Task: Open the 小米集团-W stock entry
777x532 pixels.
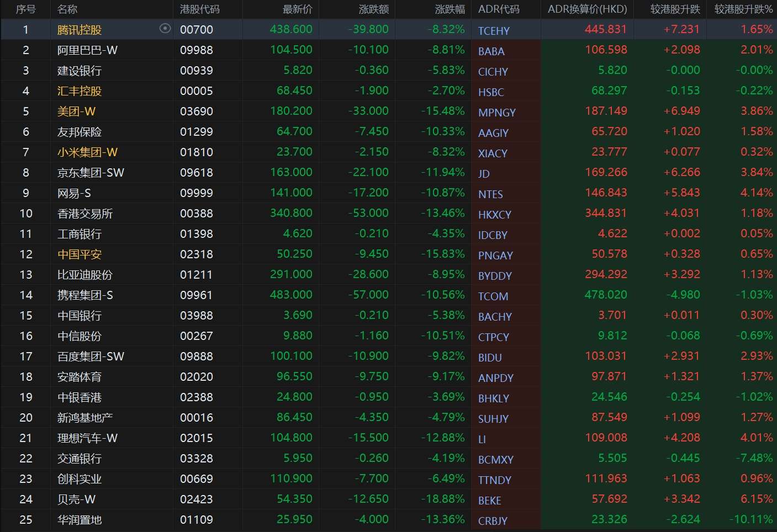Action: [x=87, y=152]
